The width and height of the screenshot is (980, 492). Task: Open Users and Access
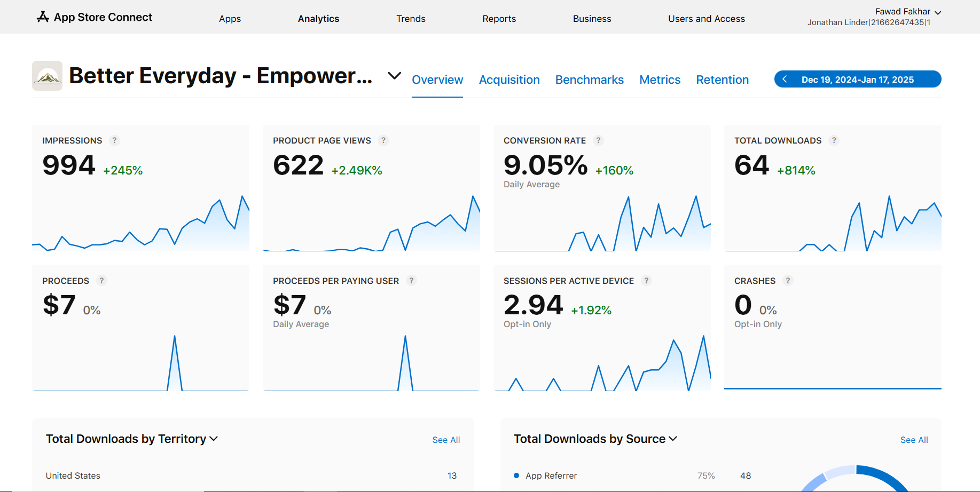(x=707, y=19)
